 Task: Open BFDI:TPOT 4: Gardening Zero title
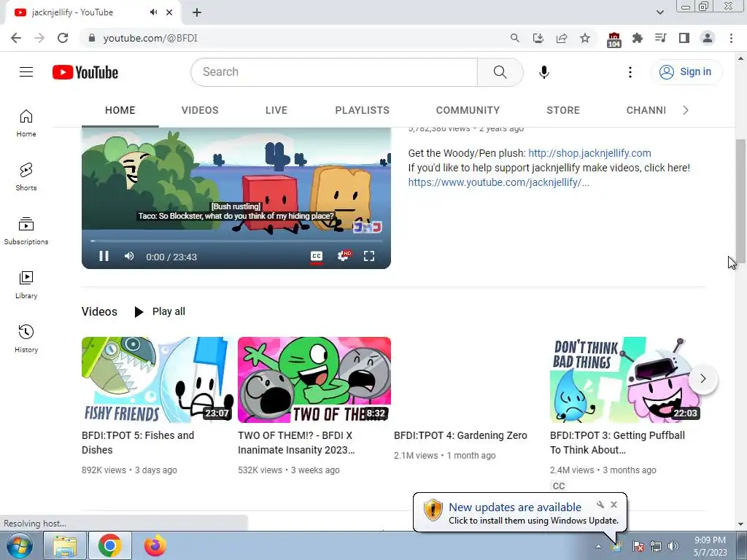click(x=461, y=435)
